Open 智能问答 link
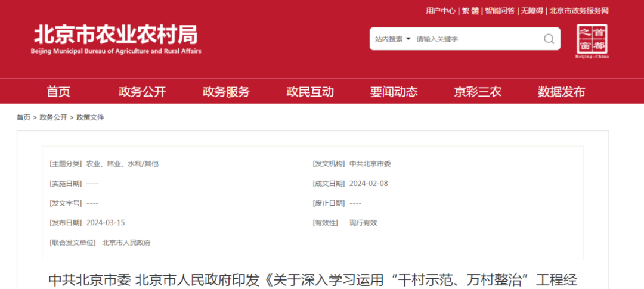Image resolution: width=644 pixels, height=289 pixels. pyautogui.click(x=500, y=11)
